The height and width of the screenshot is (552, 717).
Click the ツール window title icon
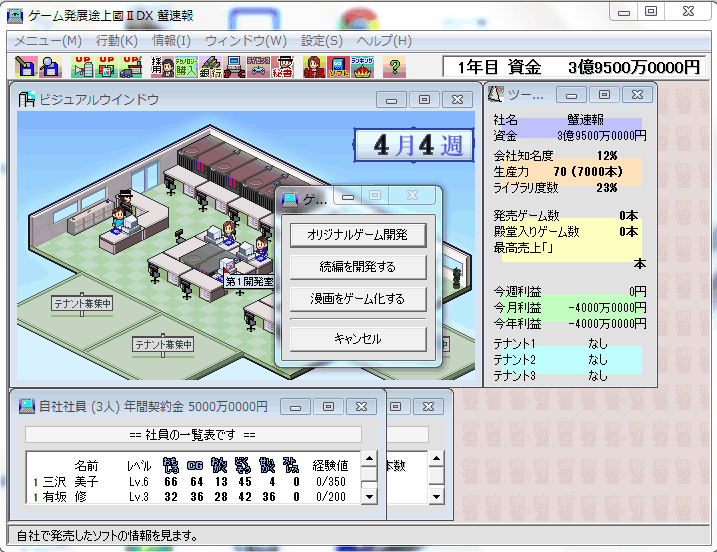pos(496,94)
